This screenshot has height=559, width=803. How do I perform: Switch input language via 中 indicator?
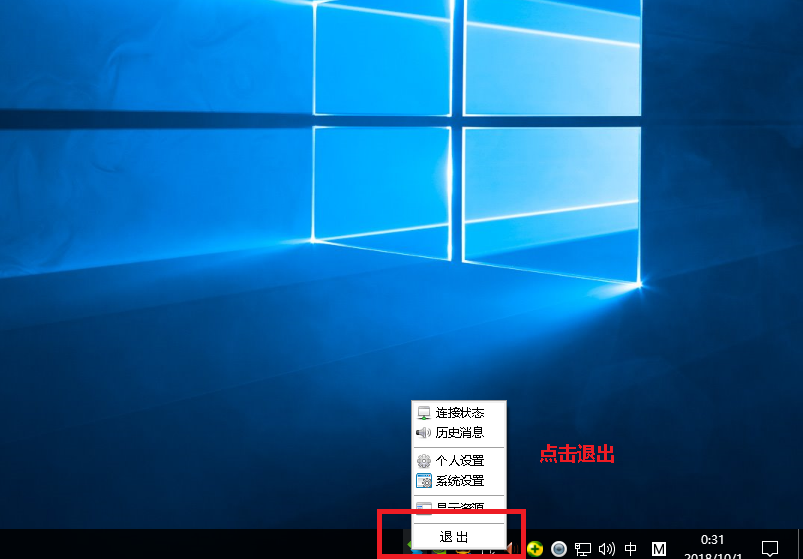coord(631,549)
